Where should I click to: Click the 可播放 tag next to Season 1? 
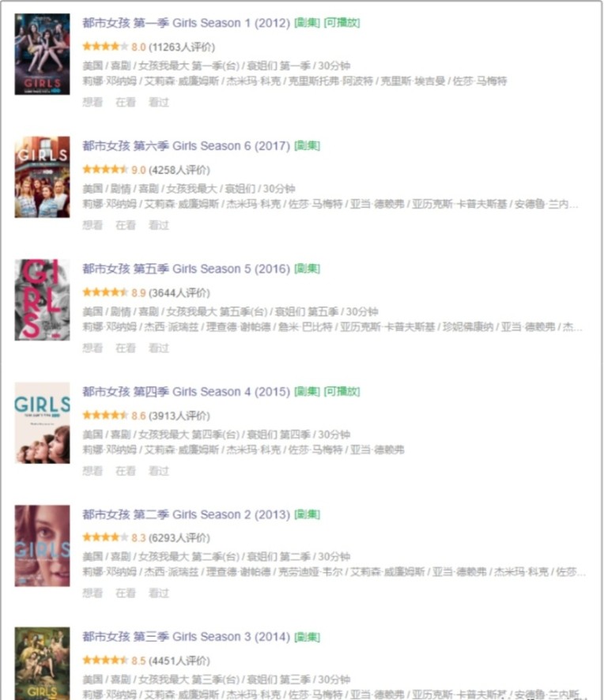(342, 23)
